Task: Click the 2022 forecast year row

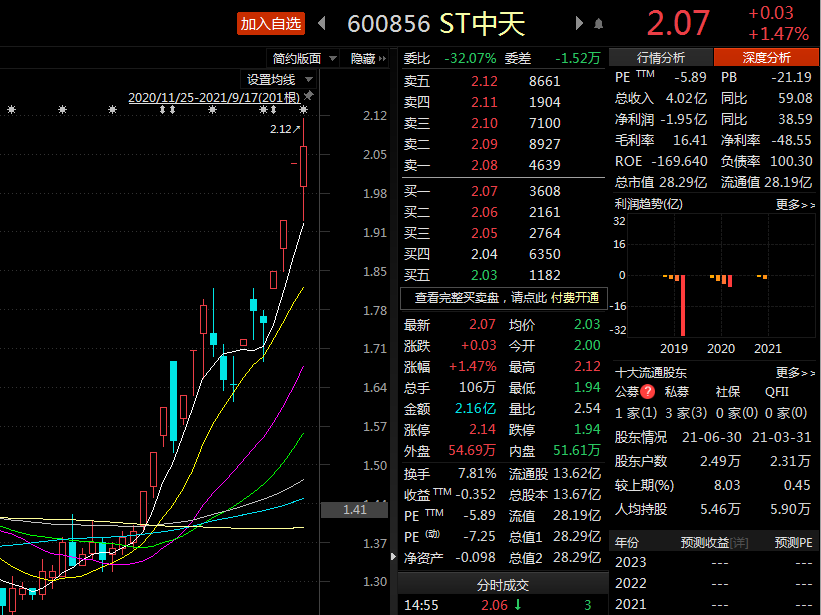Action: [714, 584]
